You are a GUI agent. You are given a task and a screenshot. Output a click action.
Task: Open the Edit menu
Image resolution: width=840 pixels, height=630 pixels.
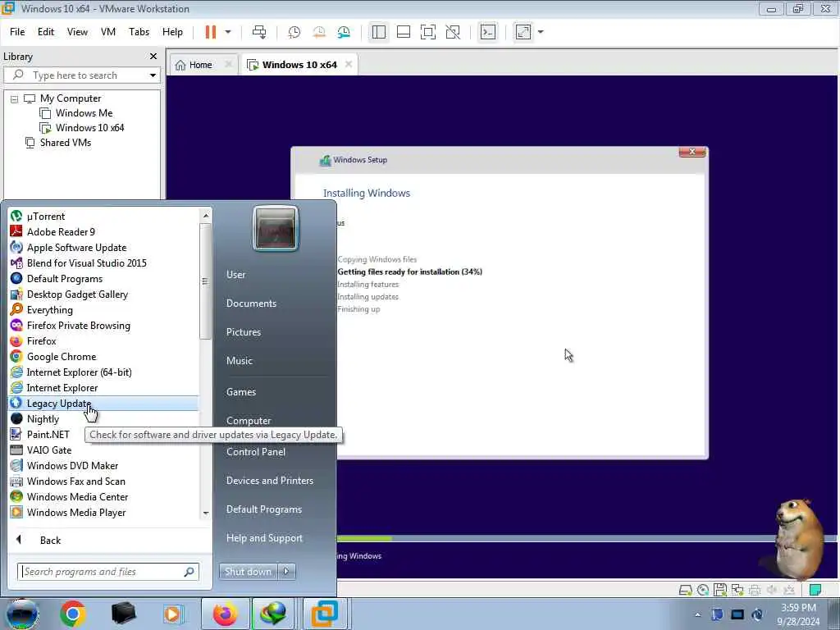click(x=46, y=32)
